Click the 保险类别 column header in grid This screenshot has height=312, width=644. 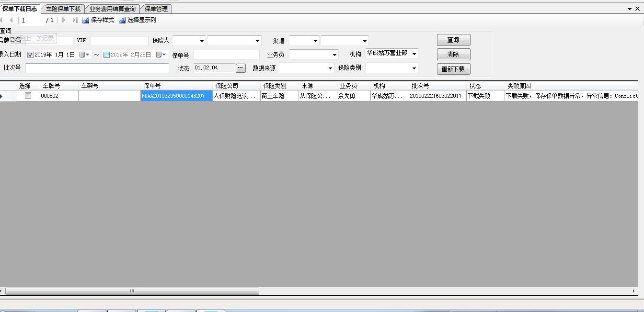tap(279, 86)
